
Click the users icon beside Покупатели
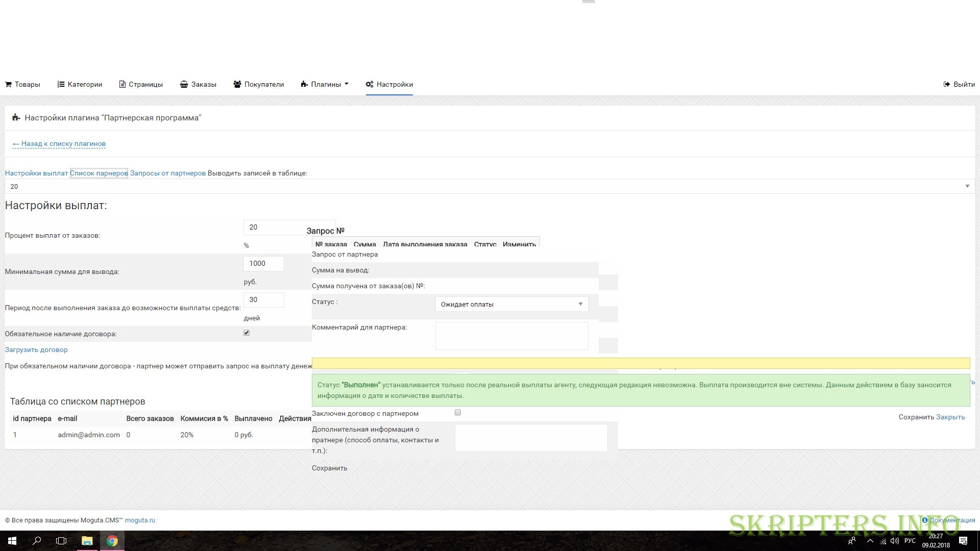pos(237,84)
